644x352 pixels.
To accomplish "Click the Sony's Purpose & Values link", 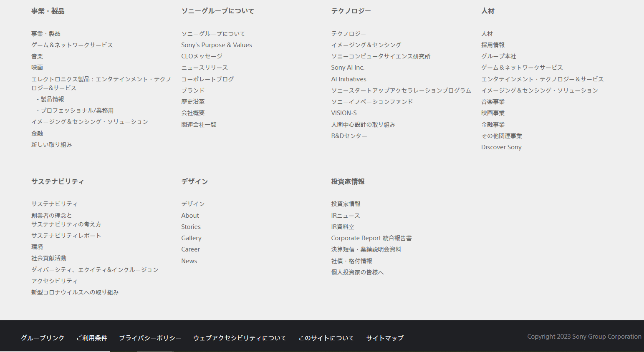I will [216, 45].
